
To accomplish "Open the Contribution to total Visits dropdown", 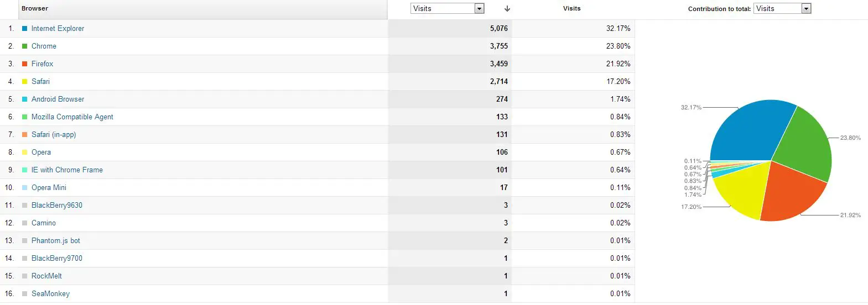I will 782,8.
